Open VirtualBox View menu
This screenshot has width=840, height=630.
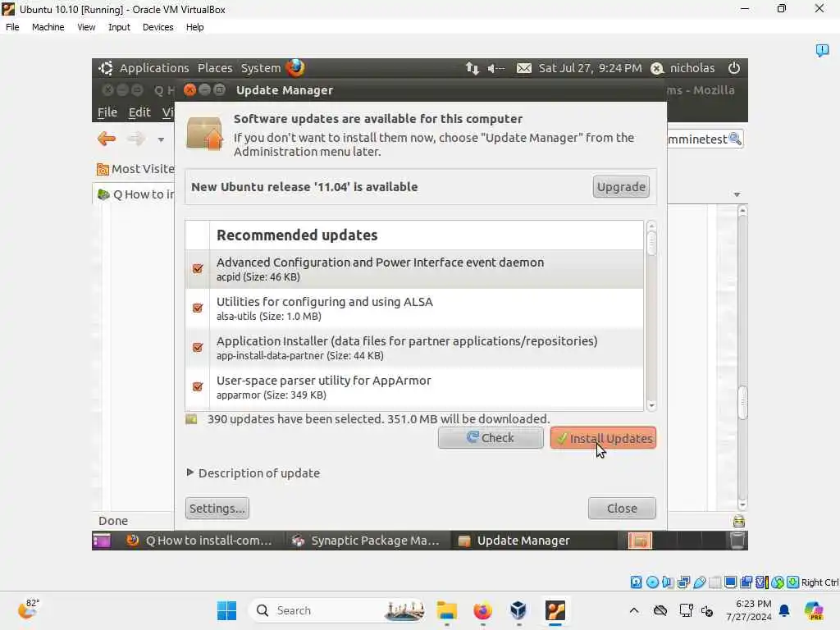(x=86, y=27)
